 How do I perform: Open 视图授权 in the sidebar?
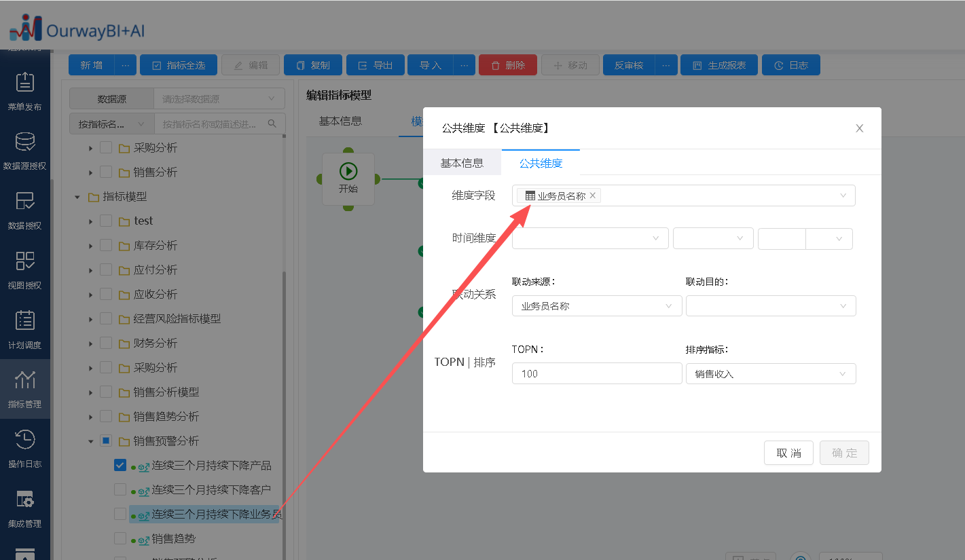[x=25, y=269]
